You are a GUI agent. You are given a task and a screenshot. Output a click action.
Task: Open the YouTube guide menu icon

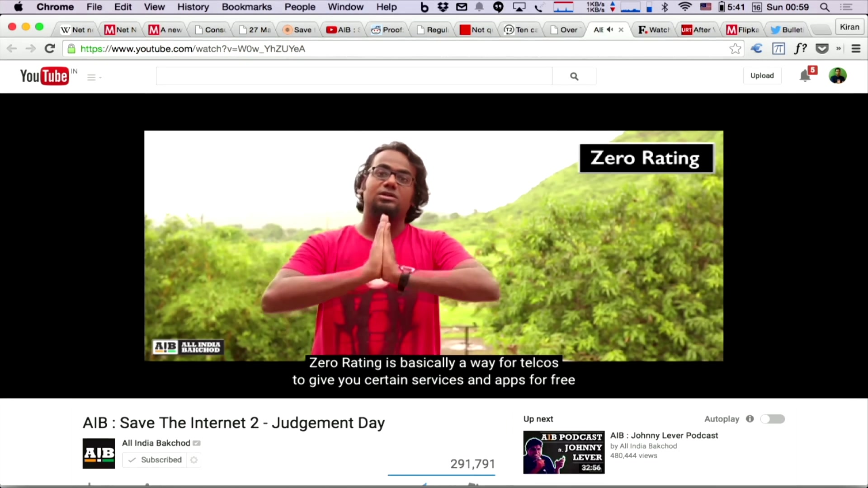[x=94, y=77]
